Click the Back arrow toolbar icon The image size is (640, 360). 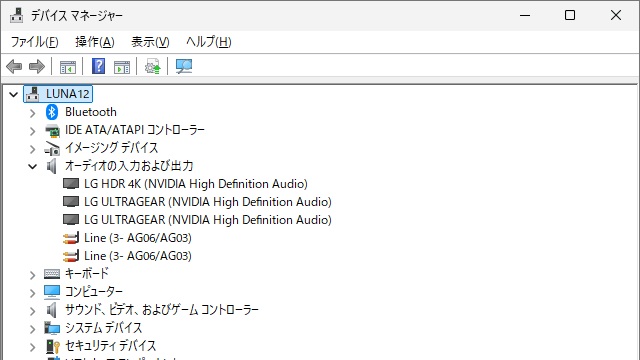click(x=14, y=66)
